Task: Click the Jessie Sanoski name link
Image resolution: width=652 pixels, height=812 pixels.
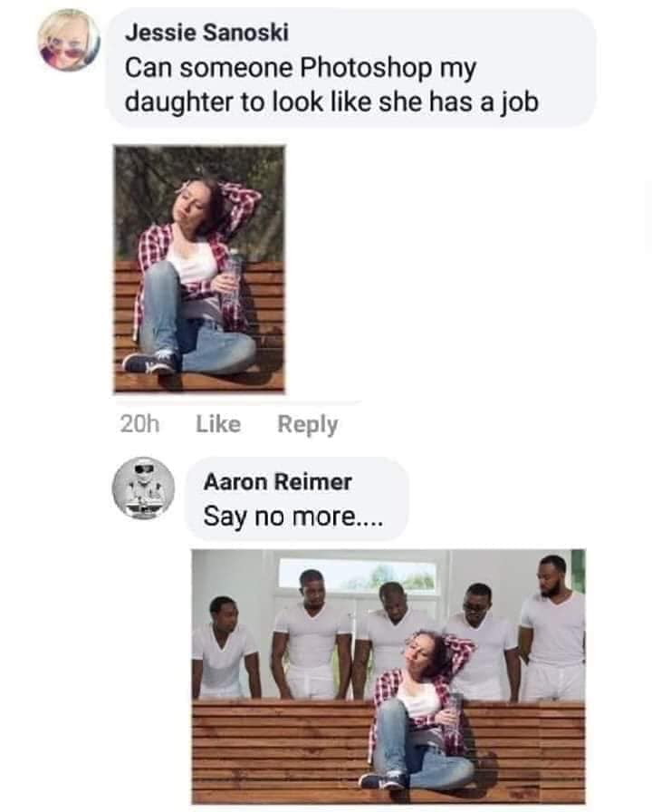Action: (206, 33)
